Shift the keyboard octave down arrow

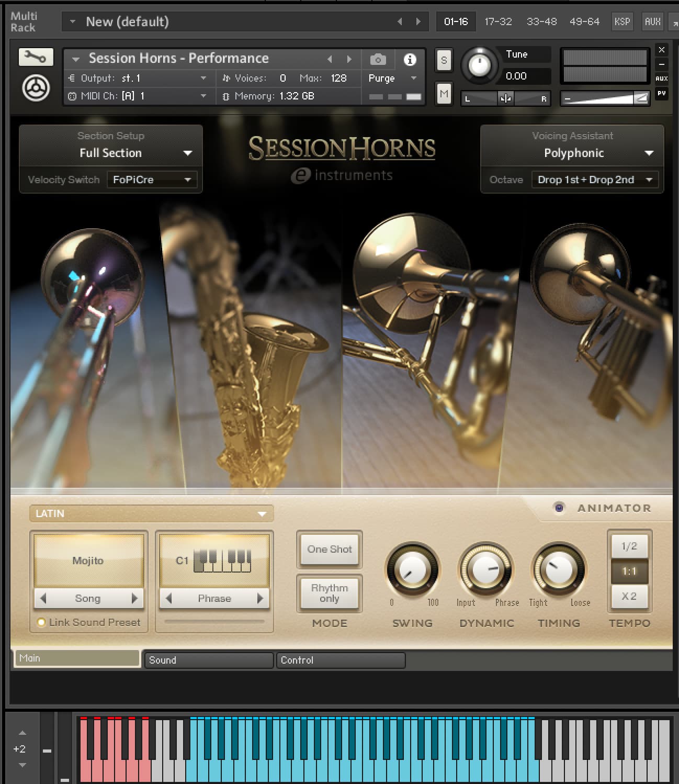point(22,765)
